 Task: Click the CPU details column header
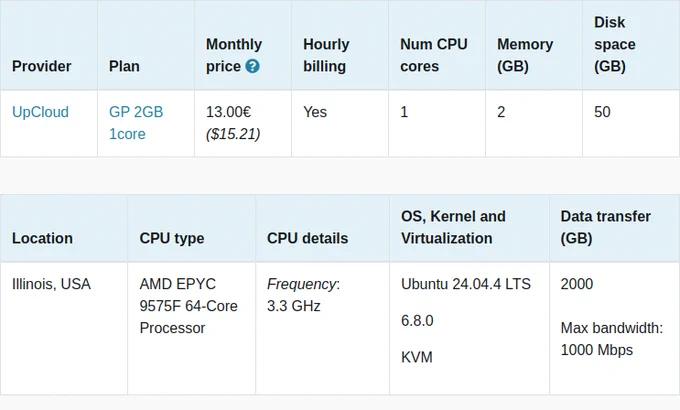307,238
